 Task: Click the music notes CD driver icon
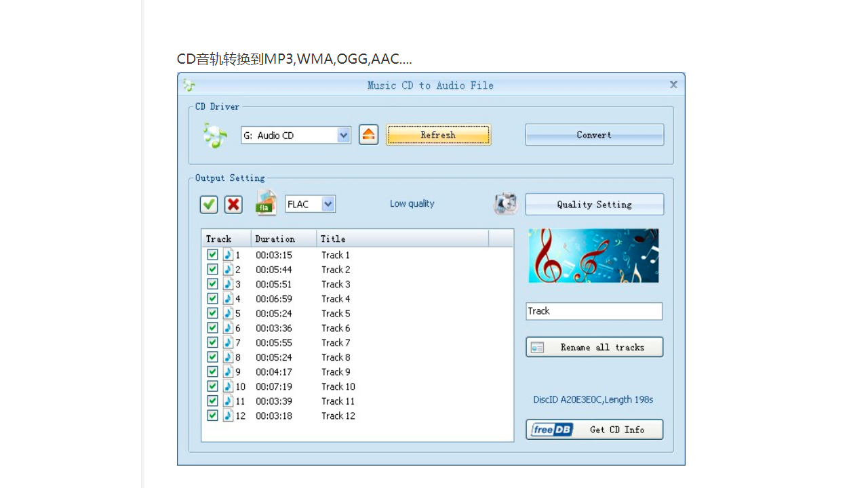pyautogui.click(x=215, y=136)
